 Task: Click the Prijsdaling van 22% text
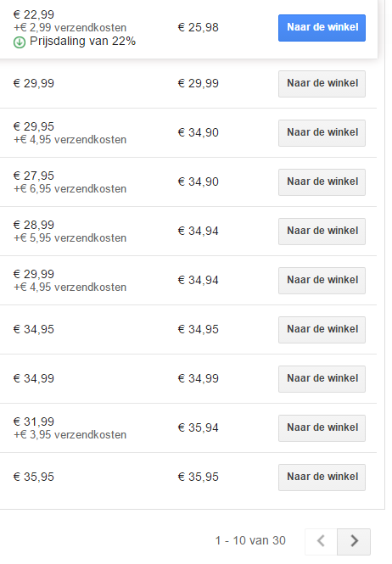pyautogui.click(x=82, y=42)
